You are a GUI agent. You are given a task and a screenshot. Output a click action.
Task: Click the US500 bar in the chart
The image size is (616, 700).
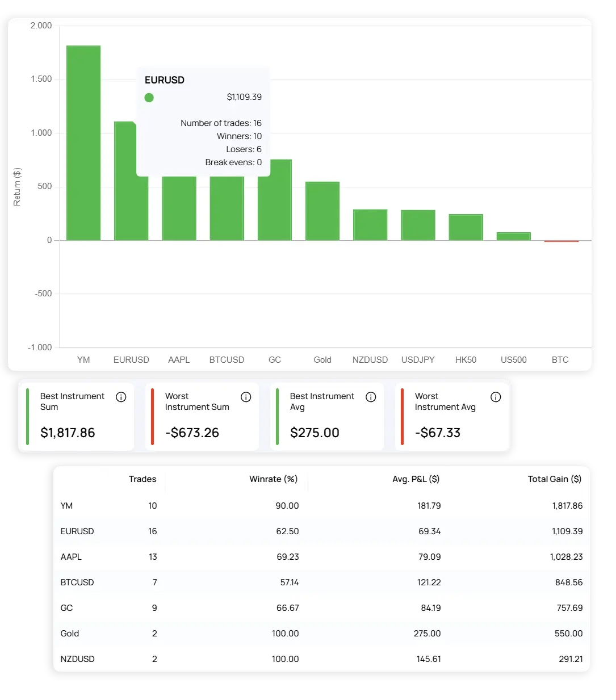(513, 236)
